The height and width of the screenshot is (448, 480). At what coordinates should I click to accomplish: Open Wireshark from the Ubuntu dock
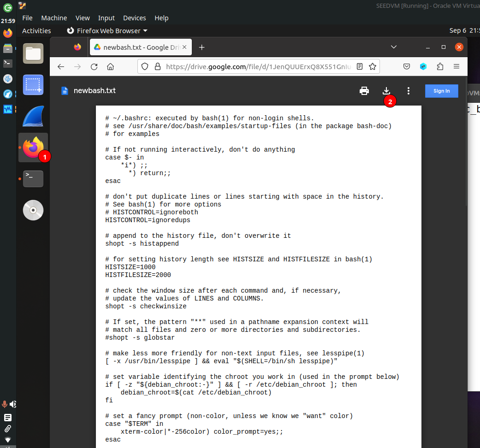point(33,116)
